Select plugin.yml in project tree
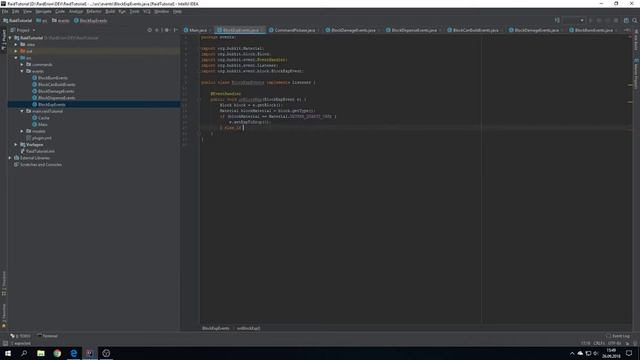 [x=42, y=138]
